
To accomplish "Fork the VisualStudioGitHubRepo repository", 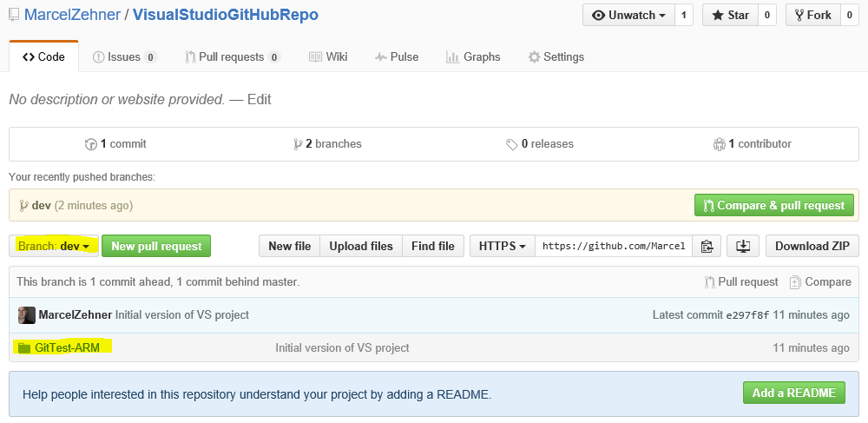I will pyautogui.click(x=812, y=16).
